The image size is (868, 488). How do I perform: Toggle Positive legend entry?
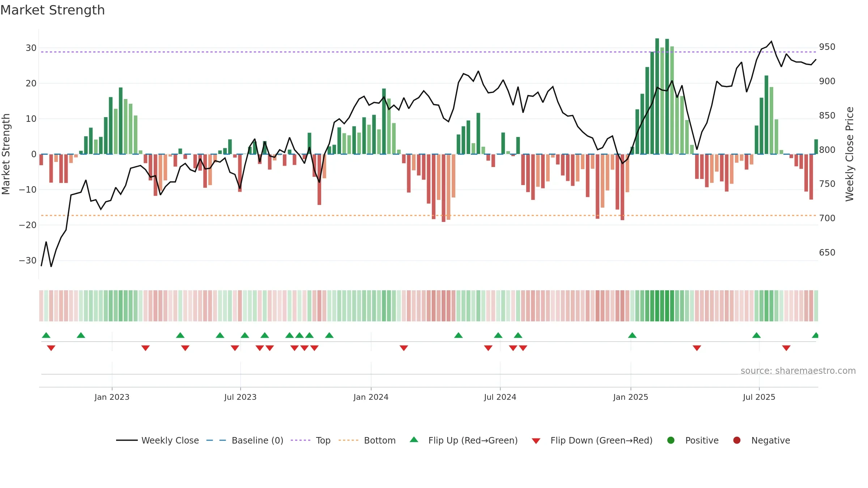point(693,440)
